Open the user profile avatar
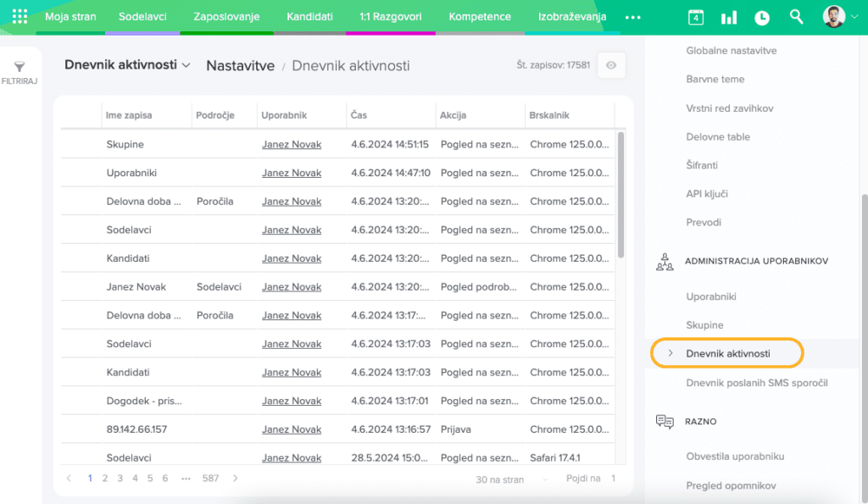Viewport: 868px width, 504px height. (834, 17)
